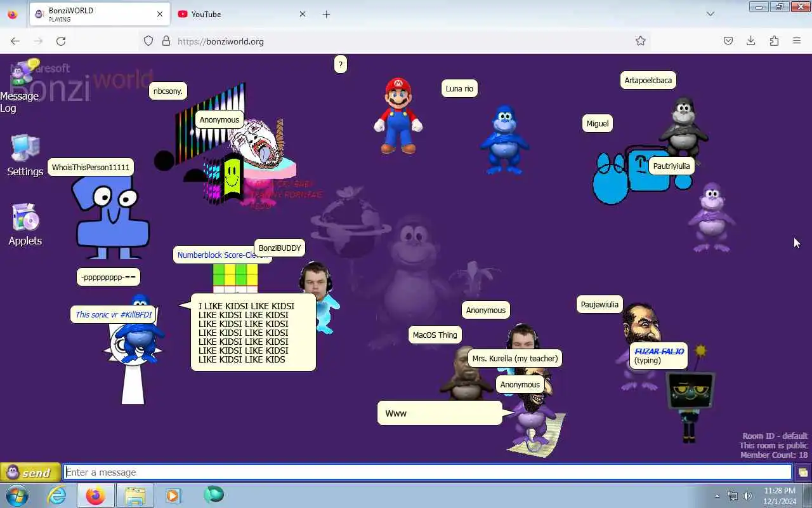This screenshot has height=508, width=812.
Task: Click WhoisThisPerson11111's blue four avatar
Action: (x=112, y=218)
